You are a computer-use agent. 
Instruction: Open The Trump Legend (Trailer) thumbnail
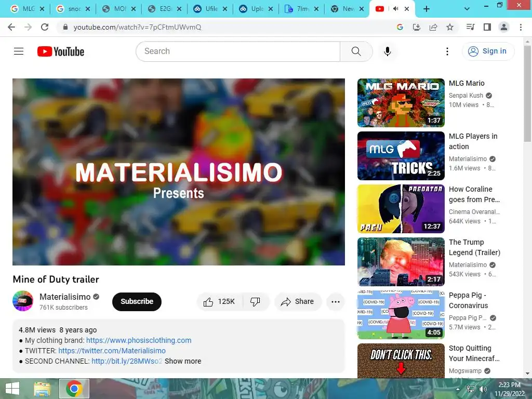(401, 262)
